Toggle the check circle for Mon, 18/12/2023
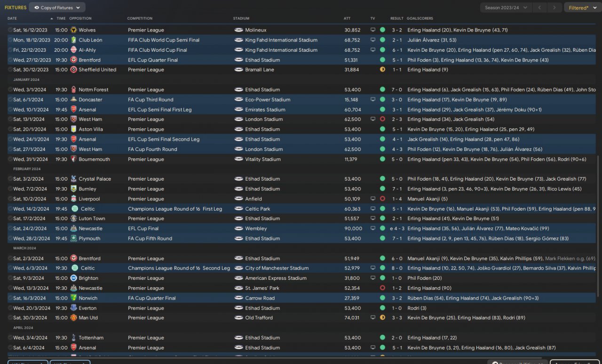Viewport: 602px width, 364px height. click(x=10, y=40)
